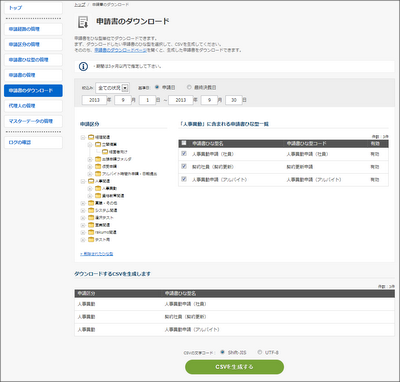
Task: Click the 契約更新申請 code cell
Action: click(300, 167)
